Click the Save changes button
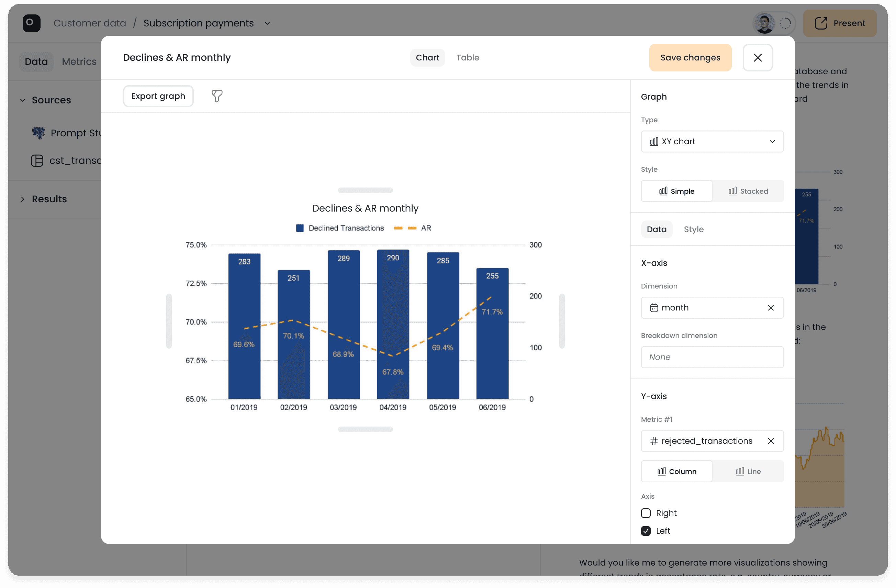The height and width of the screenshot is (588, 896). pos(690,58)
